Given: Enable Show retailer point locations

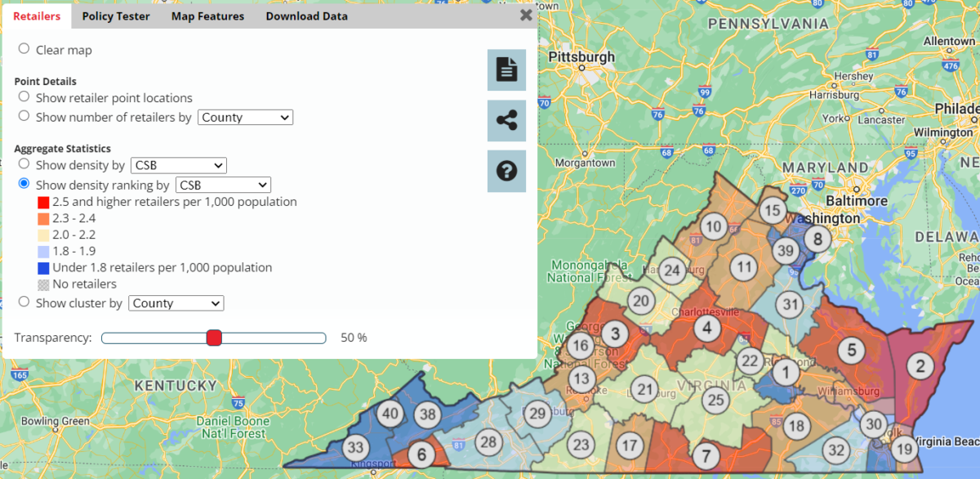Looking at the screenshot, I should 24,97.
